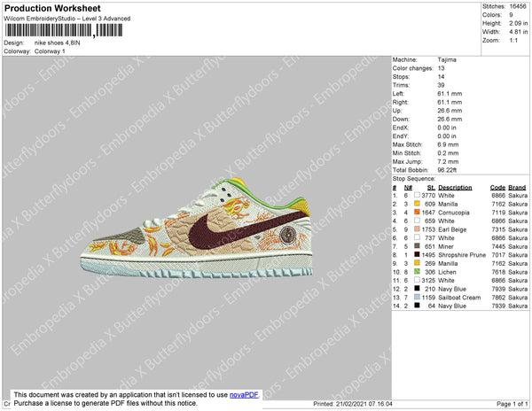Click the Height value 2.09 in
This screenshot has width=532, height=411.
tap(518, 23)
